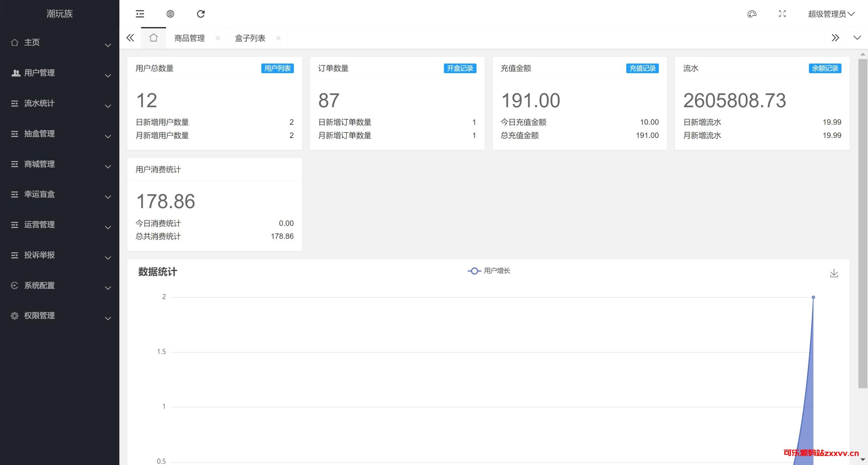The image size is (868, 465).
Task: Expand the 流水统计 sidebar menu
Action: pyautogui.click(x=60, y=103)
